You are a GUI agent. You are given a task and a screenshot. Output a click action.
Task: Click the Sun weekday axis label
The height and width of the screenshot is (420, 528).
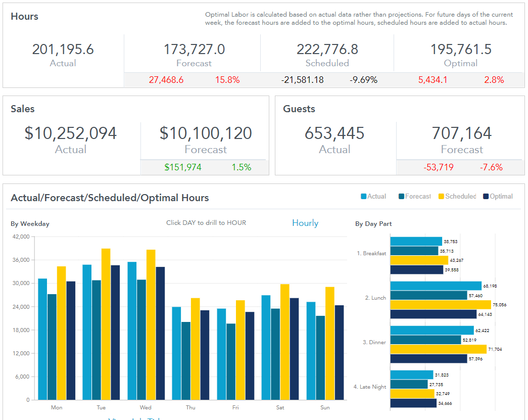pyautogui.click(x=325, y=407)
